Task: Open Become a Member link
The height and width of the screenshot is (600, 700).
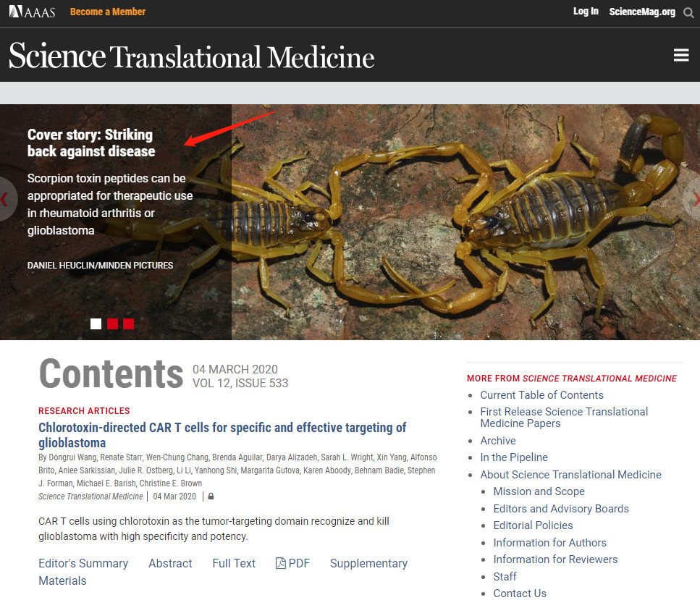Action: point(108,12)
